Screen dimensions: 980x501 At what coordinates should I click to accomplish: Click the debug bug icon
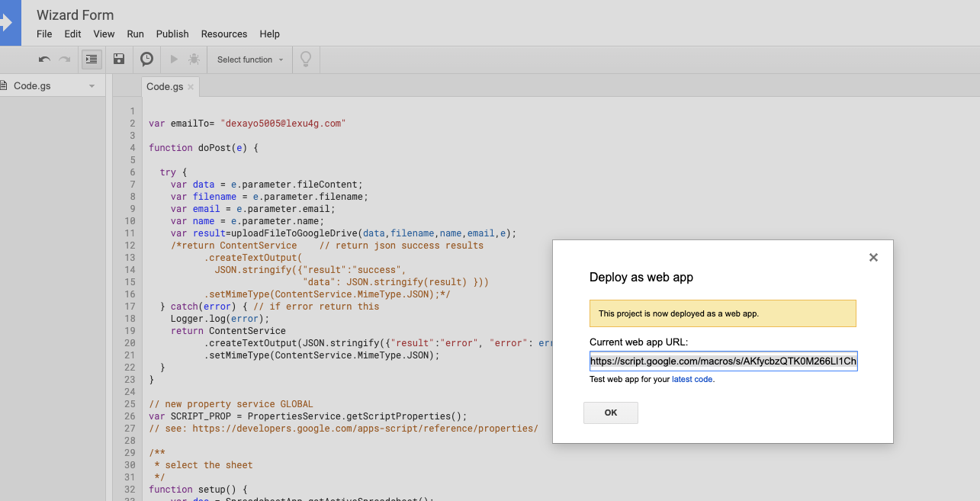(x=194, y=59)
